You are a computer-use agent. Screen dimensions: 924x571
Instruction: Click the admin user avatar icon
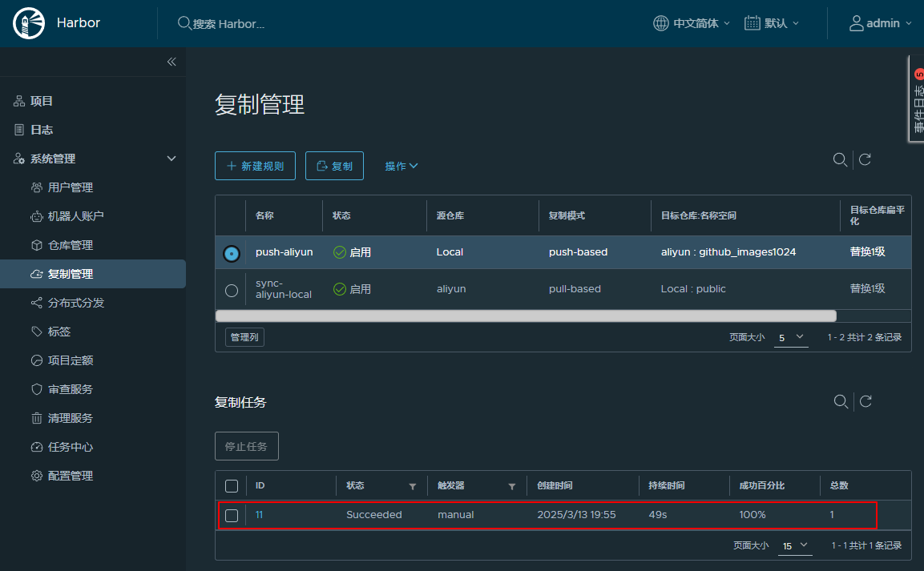[856, 23]
